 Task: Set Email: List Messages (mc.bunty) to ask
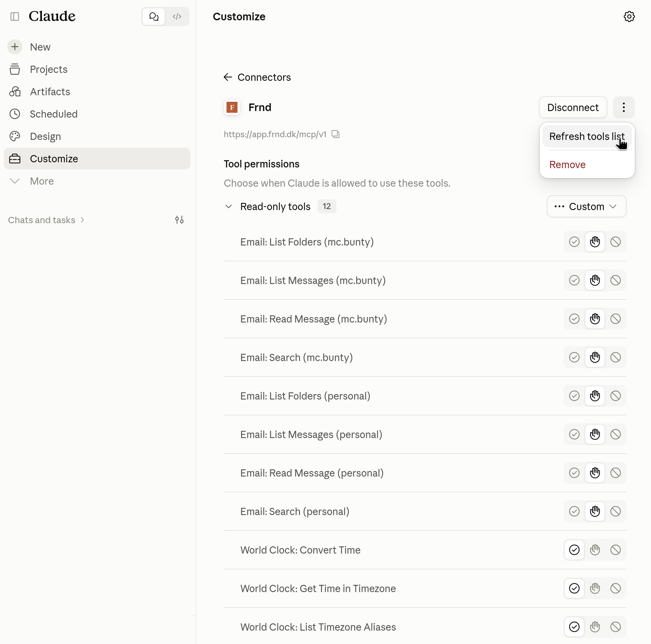pyautogui.click(x=595, y=280)
